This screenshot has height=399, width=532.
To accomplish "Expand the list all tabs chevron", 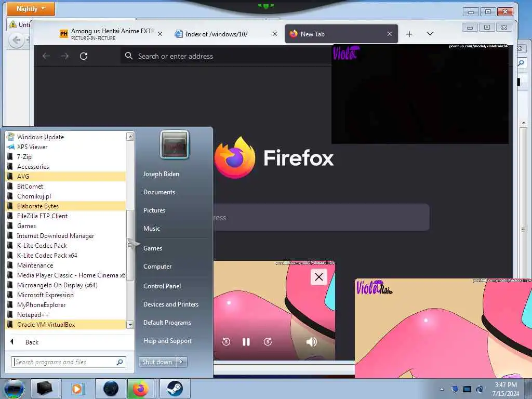I will [430, 34].
